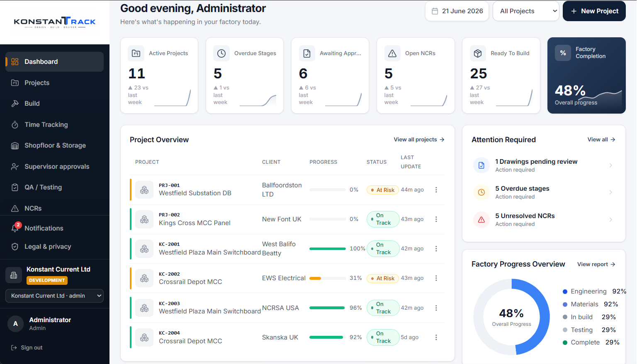The height and width of the screenshot is (364, 637).
Task: Open the Build section
Action: tap(54, 104)
